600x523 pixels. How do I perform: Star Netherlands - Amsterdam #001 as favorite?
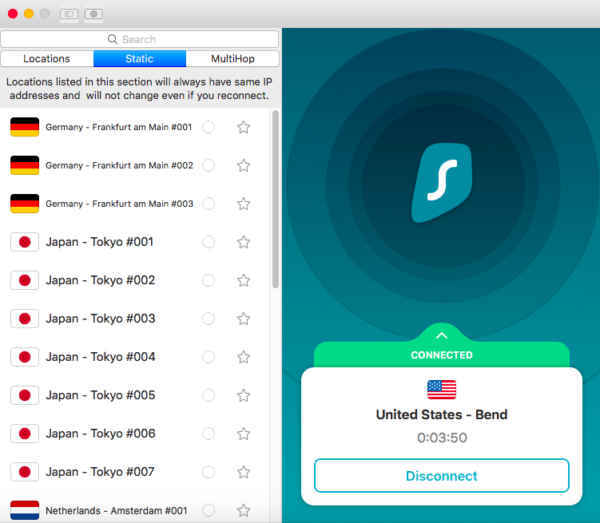tap(244, 510)
